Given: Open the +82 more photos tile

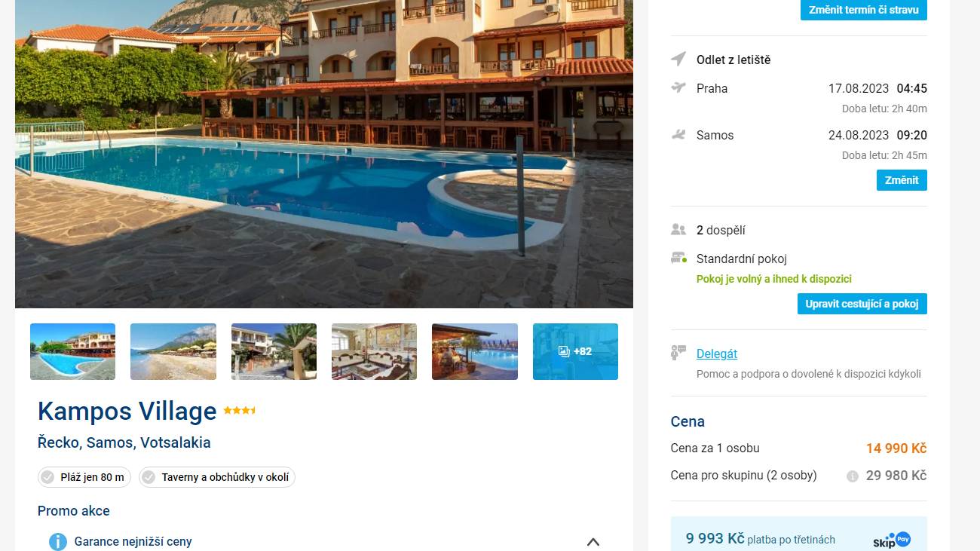Looking at the screenshot, I should click(575, 351).
